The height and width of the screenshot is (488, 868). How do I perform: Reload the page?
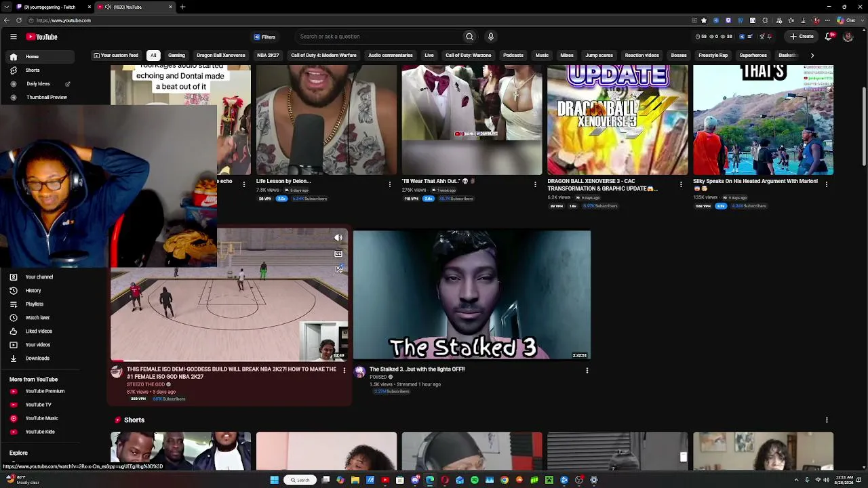pos(18,20)
